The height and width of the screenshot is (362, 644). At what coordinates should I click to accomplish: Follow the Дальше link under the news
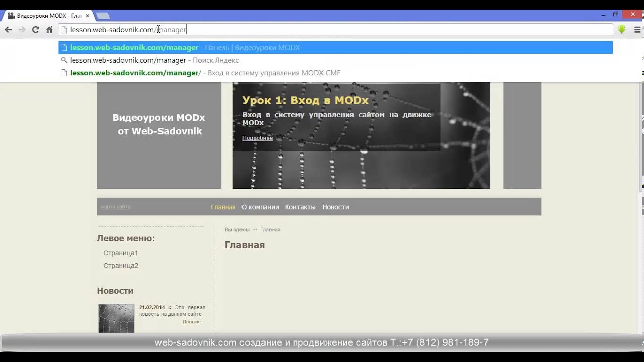pos(191,322)
